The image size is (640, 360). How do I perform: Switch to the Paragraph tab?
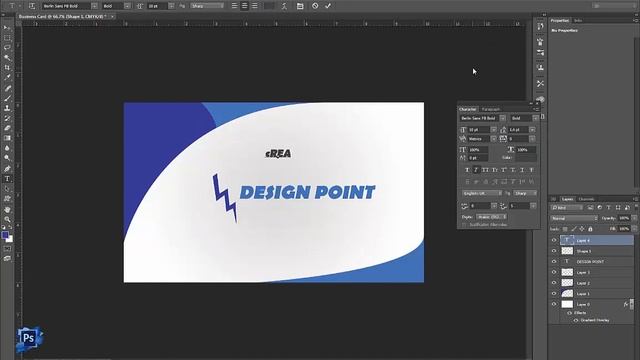(x=491, y=109)
